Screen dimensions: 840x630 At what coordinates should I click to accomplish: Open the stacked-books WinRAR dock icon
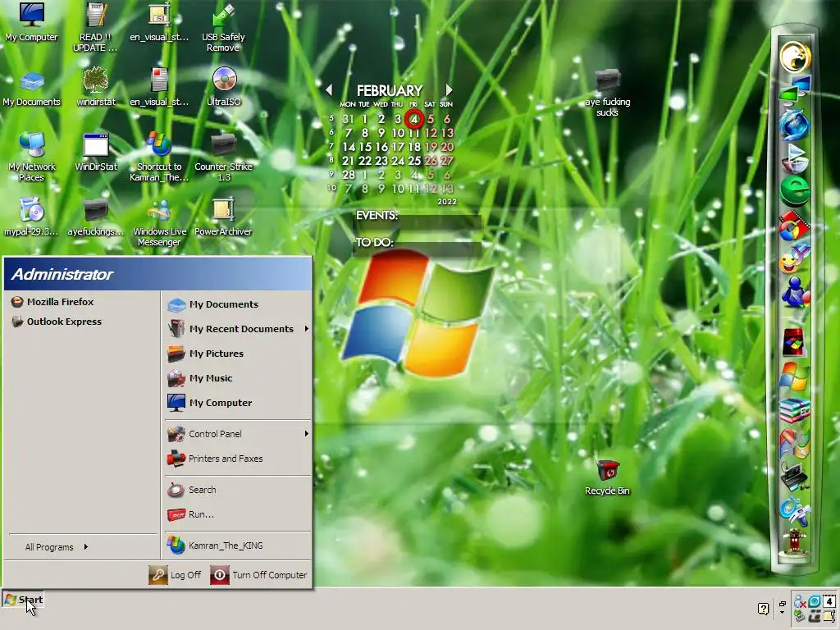point(794,411)
